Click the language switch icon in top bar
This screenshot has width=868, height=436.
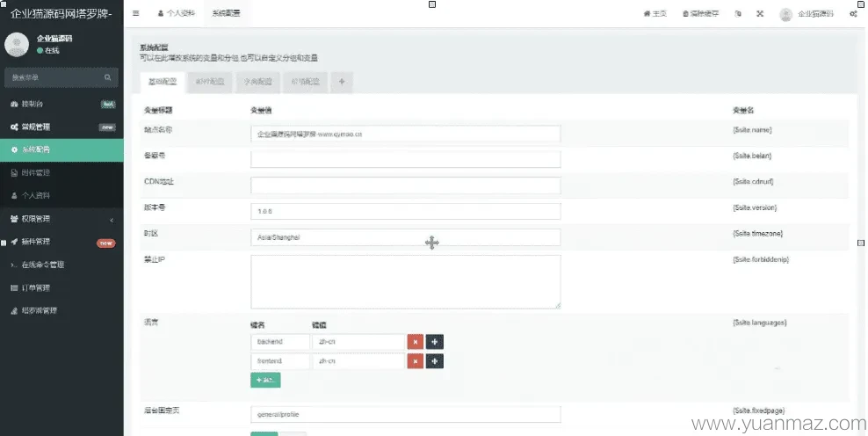pyautogui.click(x=738, y=14)
